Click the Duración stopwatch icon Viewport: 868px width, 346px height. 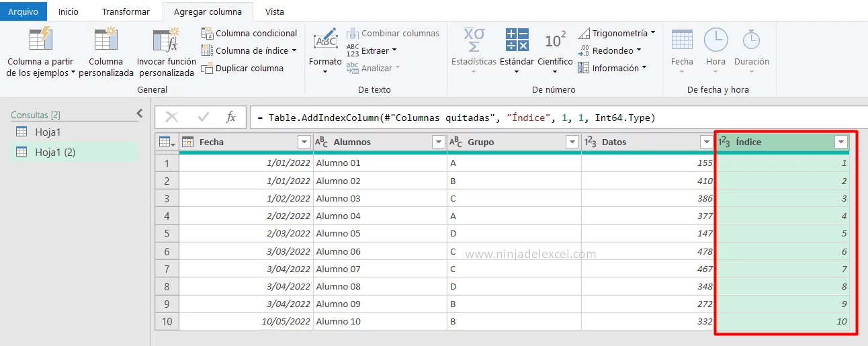pos(751,40)
